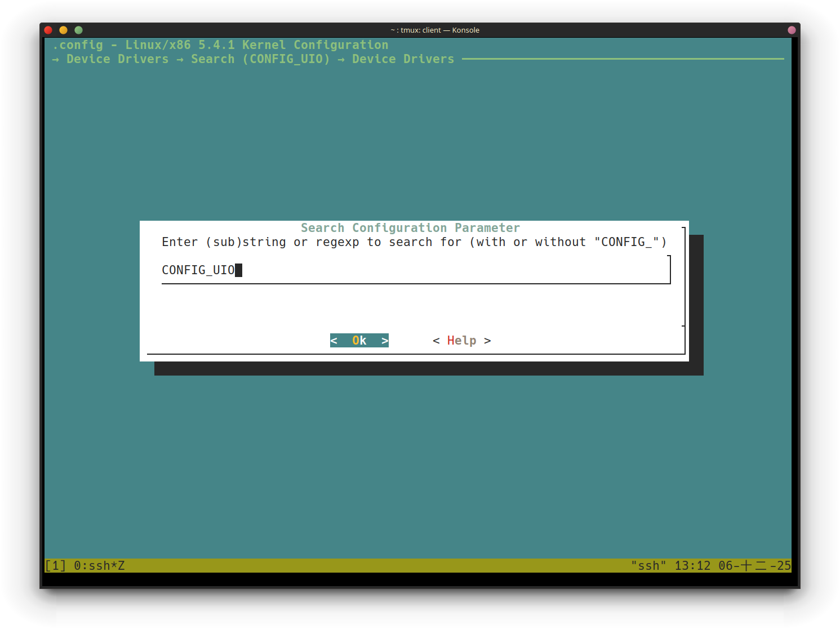Viewport: 840px width, 634px height.
Task: Select first Device Drivers breadcrumb entry
Action: 117,59
